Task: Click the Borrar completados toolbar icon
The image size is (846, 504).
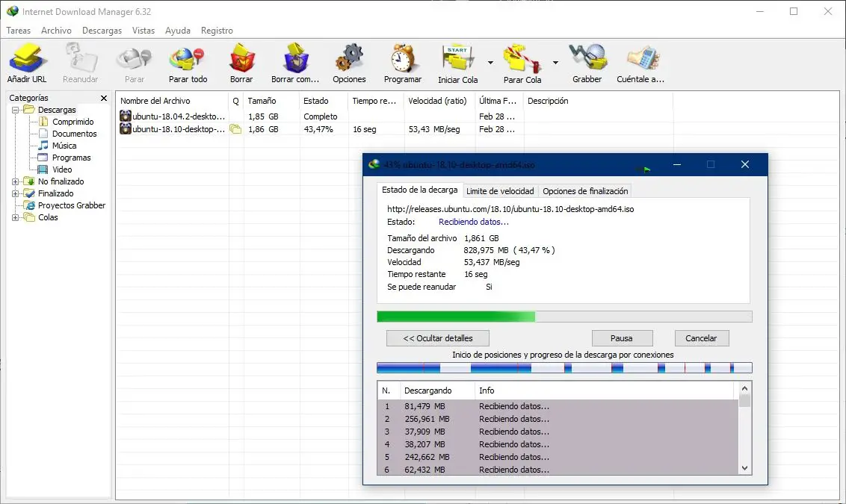Action: point(295,63)
